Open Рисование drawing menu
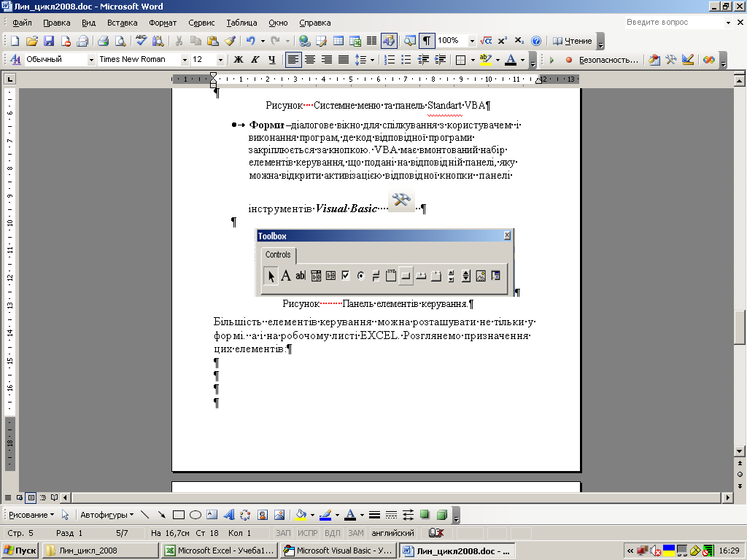 coord(31,515)
